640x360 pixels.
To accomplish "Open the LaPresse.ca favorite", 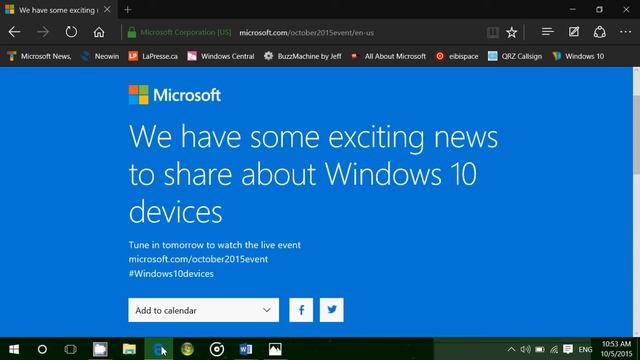I will click(x=153, y=56).
